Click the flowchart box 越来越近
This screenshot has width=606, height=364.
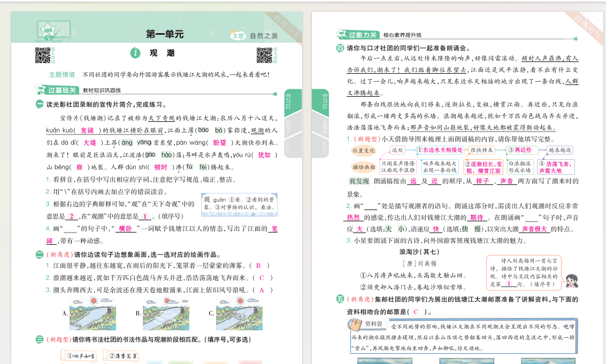(559, 150)
